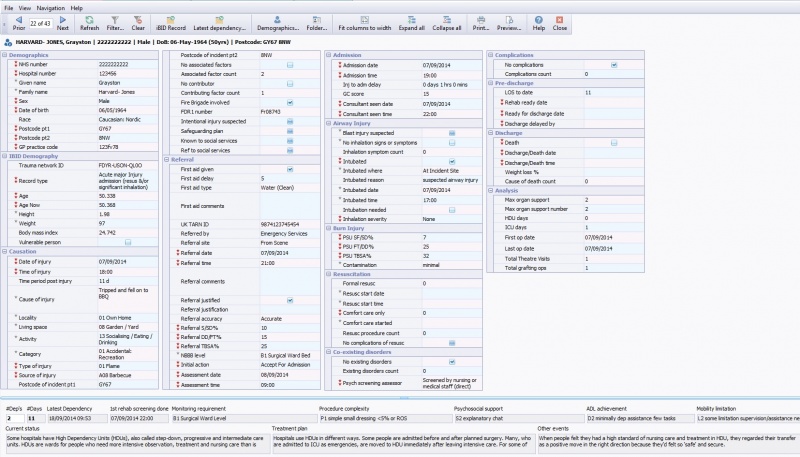800x457 pixels.
Task: Collapse the Complications section
Action: [x=490, y=55]
